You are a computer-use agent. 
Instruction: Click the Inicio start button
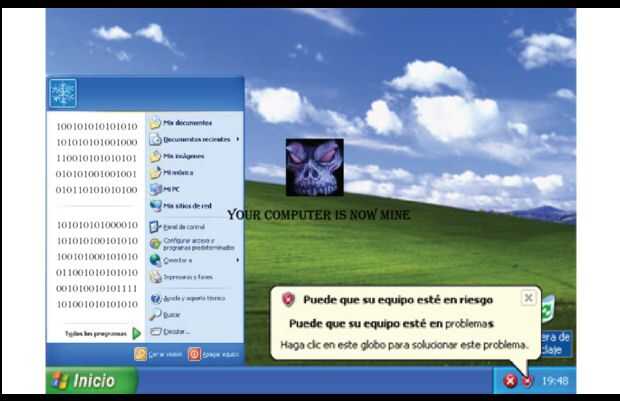click(92, 380)
